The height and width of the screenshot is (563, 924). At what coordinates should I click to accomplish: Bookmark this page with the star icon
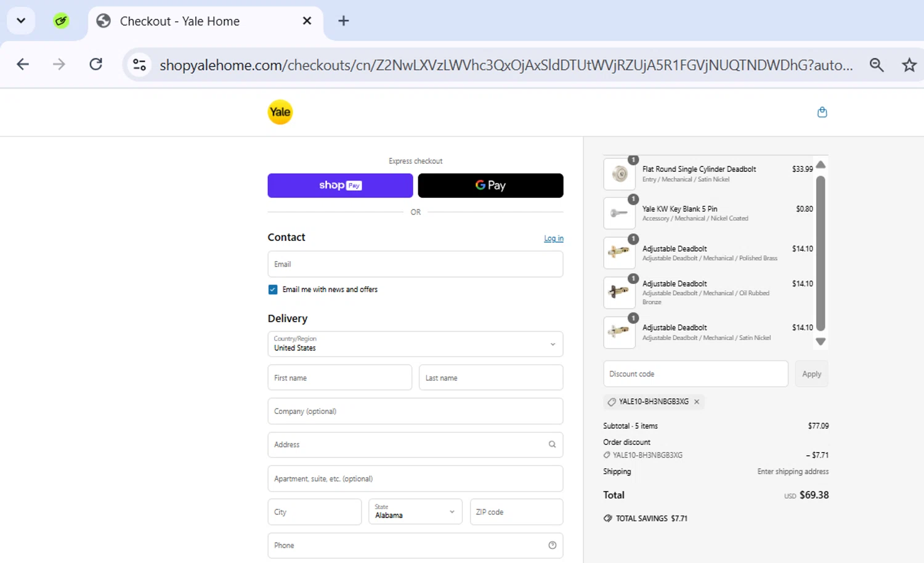click(x=909, y=65)
